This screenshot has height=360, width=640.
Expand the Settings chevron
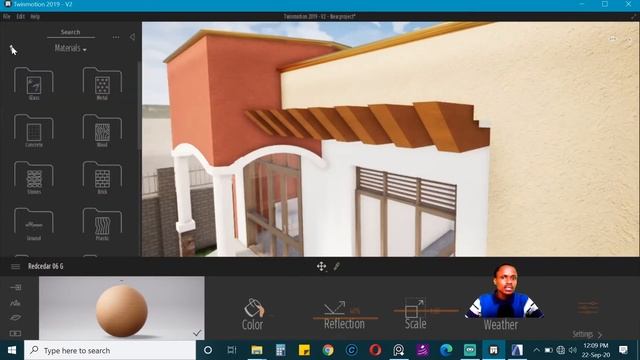point(600,335)
